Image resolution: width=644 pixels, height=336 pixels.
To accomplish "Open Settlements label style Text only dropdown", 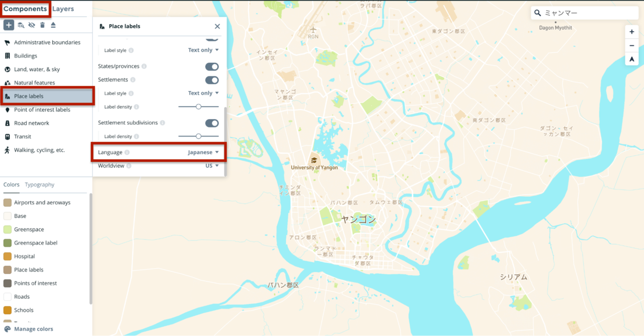I will click(203, 93).
